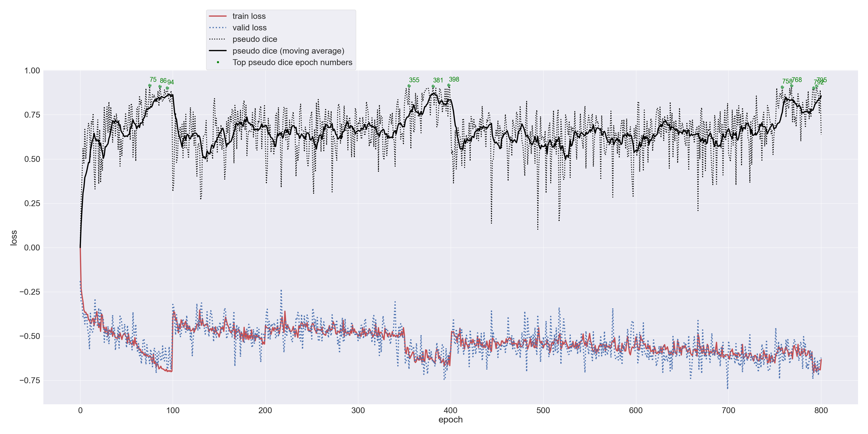The width and height of the screenshot is (868, 434).
Task: Click the x-axis tick label 400
Action: (450, 410)
